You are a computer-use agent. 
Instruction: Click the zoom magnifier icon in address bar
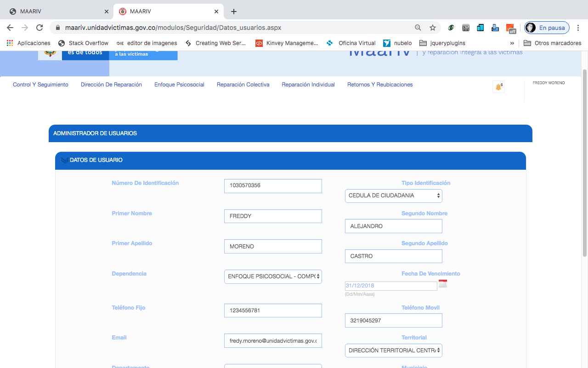pyautogui.click(x=418, y=28)
